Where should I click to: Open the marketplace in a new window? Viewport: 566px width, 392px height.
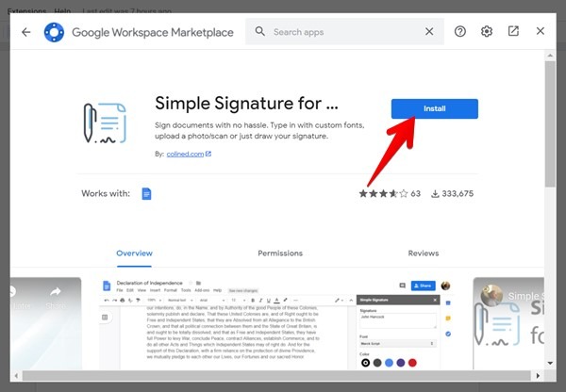click(x=513, y=31)
